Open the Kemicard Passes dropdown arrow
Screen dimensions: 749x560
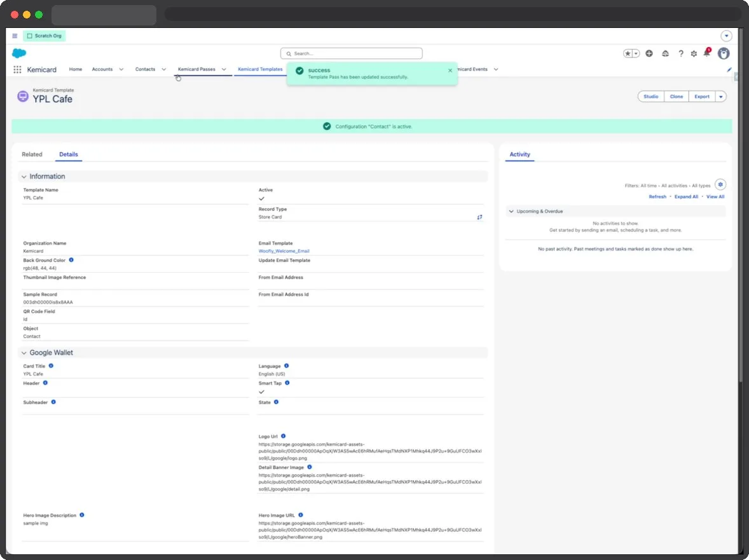224,70
